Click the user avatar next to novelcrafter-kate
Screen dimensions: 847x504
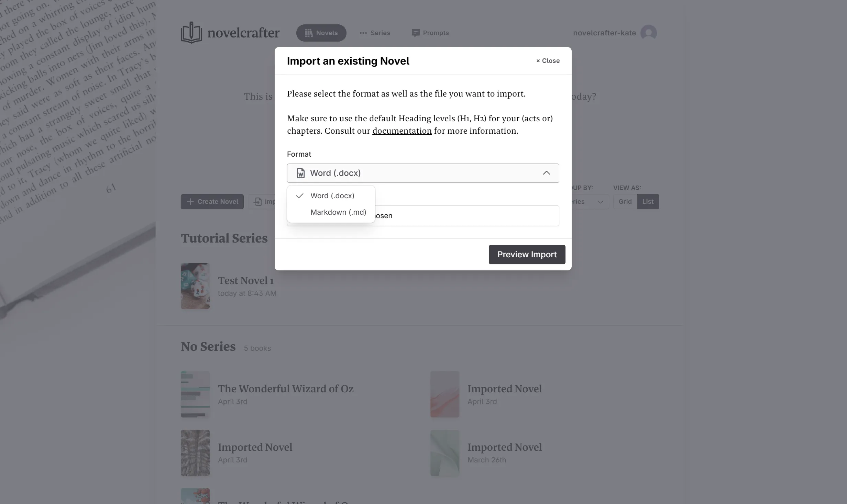649,33
